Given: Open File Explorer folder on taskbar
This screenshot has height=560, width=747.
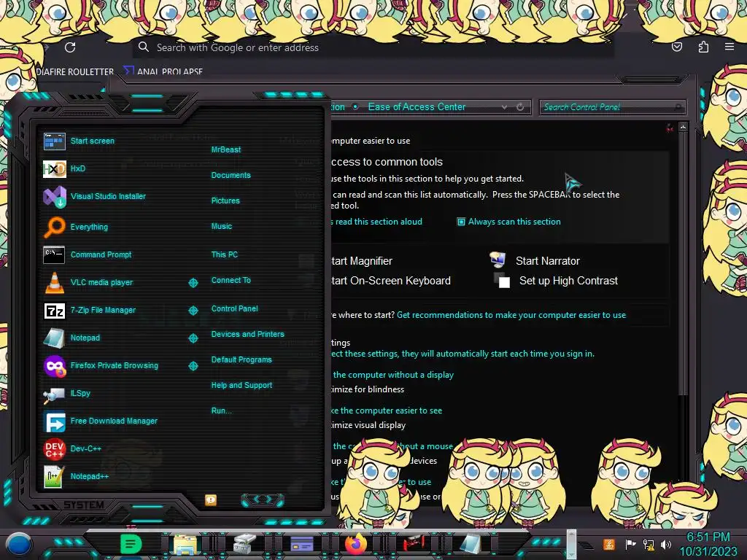Looking at the screenshot, I should point(185,544).
